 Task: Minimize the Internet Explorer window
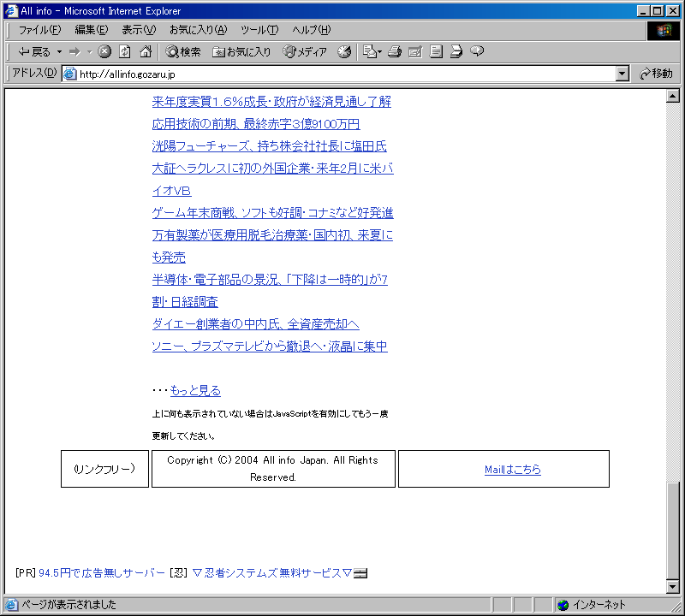[x=643, y=11]
